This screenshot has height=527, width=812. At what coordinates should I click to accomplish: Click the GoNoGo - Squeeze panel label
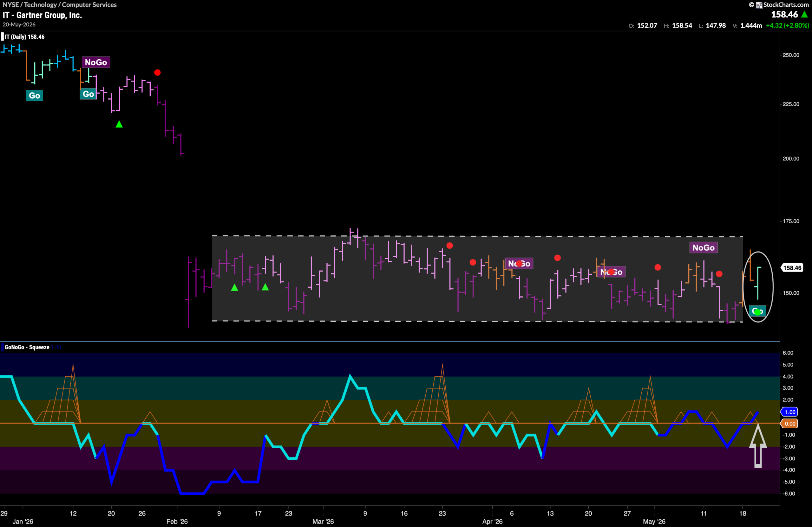pyautogui.click(x=27, y=347)
